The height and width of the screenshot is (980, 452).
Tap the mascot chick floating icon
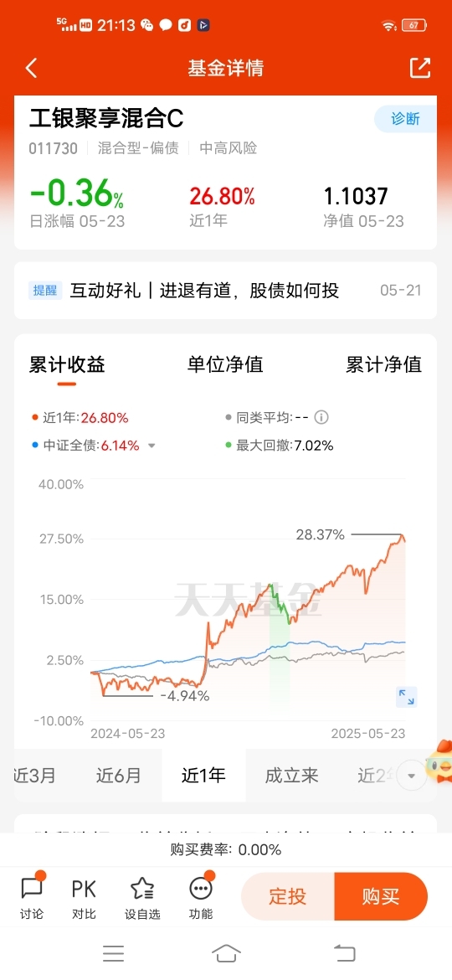439,761
